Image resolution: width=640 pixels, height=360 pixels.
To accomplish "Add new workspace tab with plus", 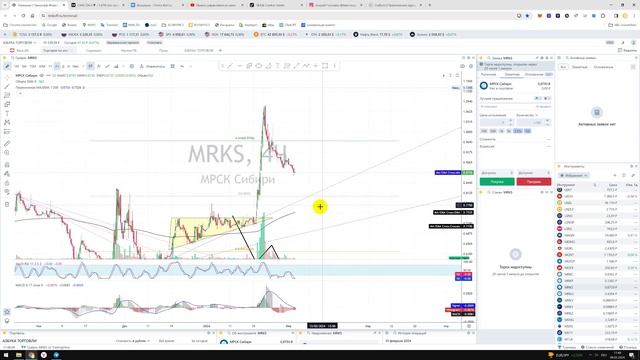I will (220, 50).
